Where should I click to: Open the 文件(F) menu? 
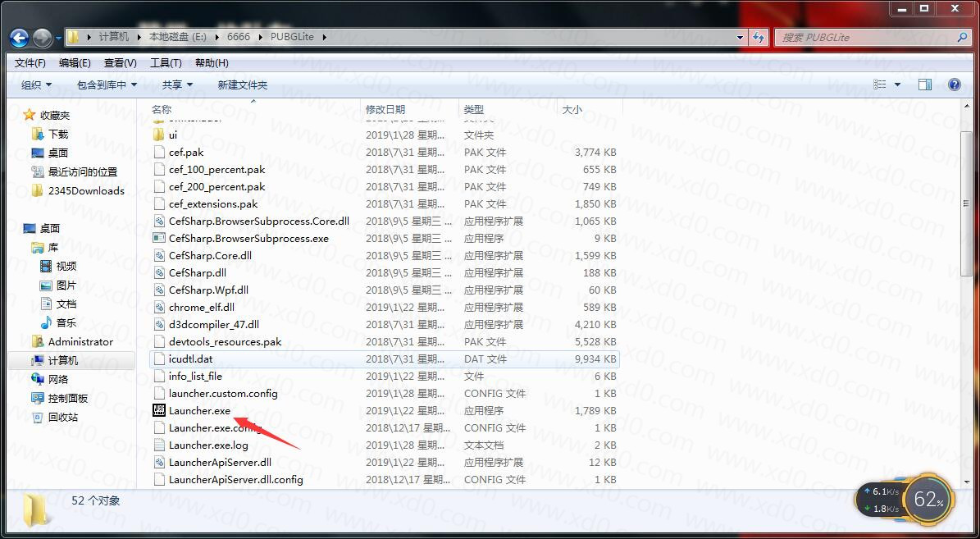[30, 63]
